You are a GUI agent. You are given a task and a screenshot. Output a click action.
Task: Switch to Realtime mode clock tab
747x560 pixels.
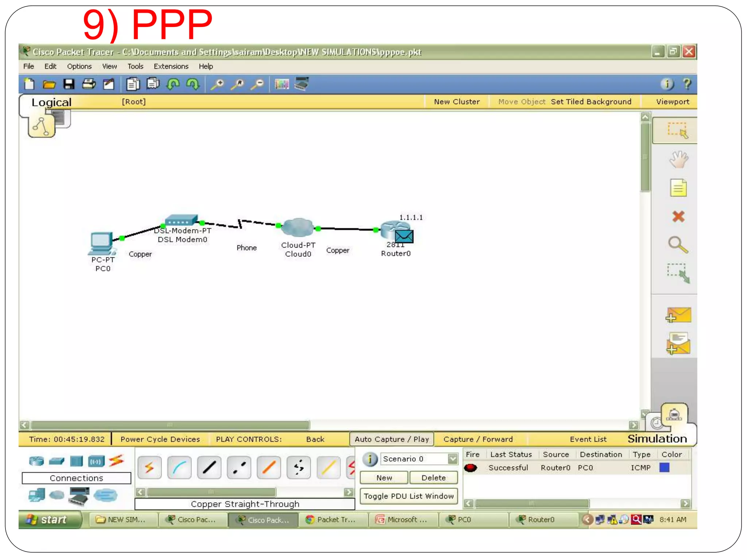point(657,423)
